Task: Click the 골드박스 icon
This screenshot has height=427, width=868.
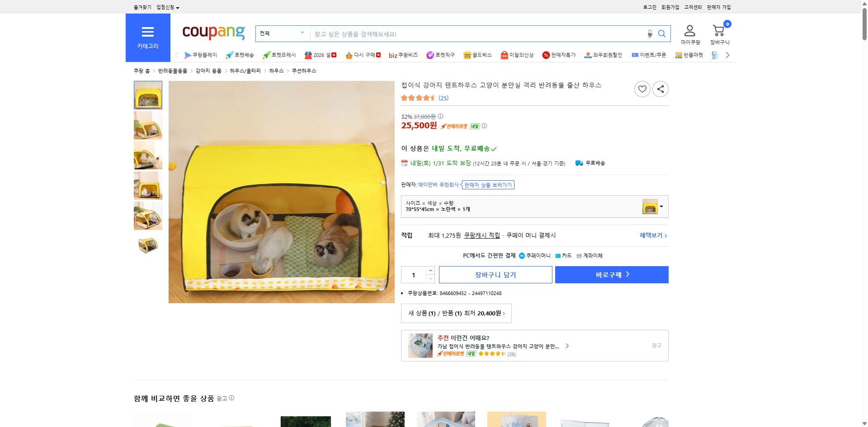Action: [x=468, y=55]
